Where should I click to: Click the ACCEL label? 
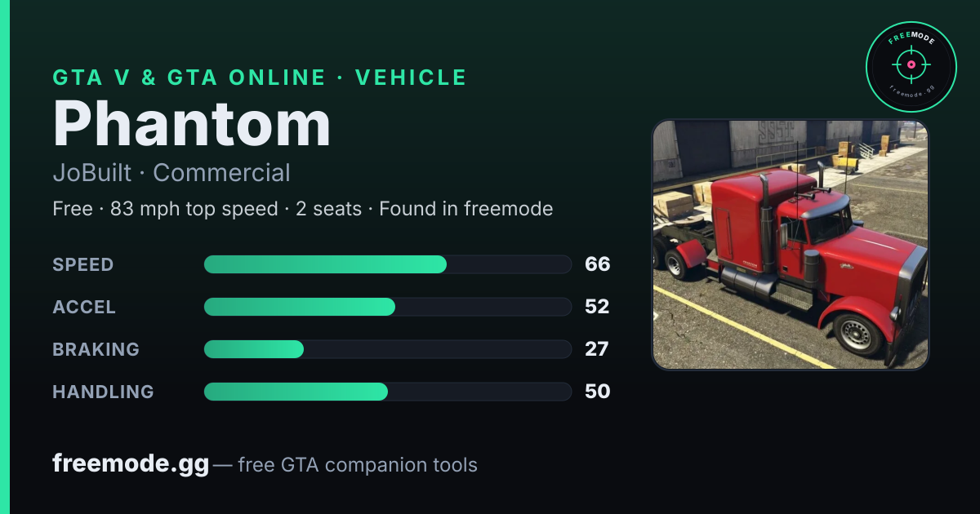tap(84, 307)
